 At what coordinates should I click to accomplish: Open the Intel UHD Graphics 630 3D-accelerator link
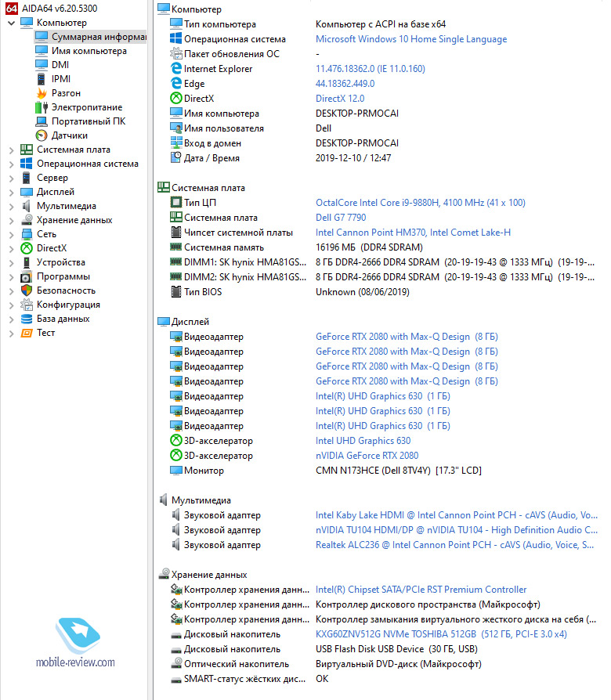coord(363,441)
